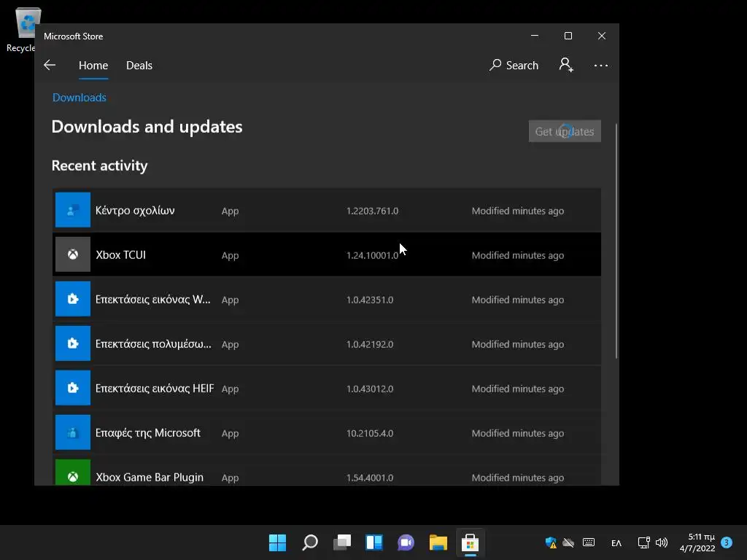
Task: Click Επεκτάσεις πολυμέσω... app icon
Action: (x=73, y=343)
